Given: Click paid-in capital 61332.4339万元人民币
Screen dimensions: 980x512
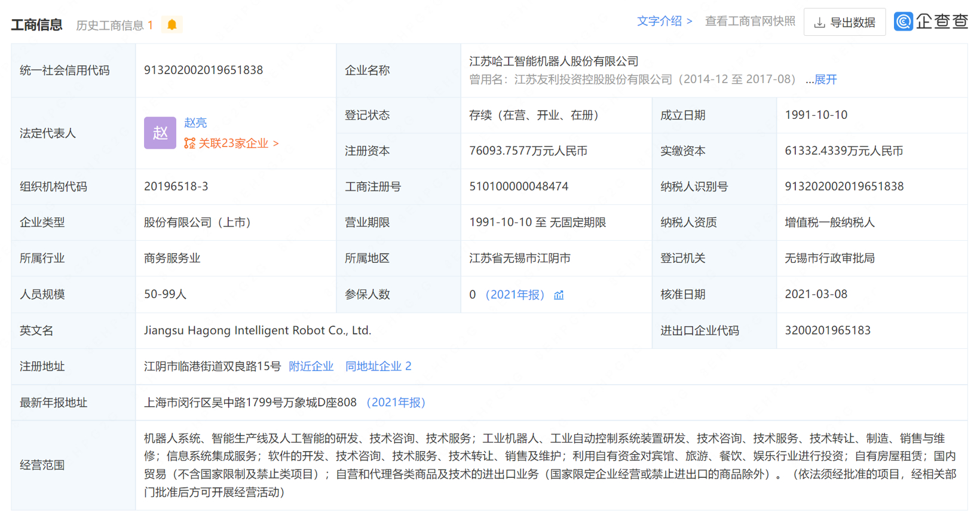Looking at the screenshot, I should click(844, 151).
